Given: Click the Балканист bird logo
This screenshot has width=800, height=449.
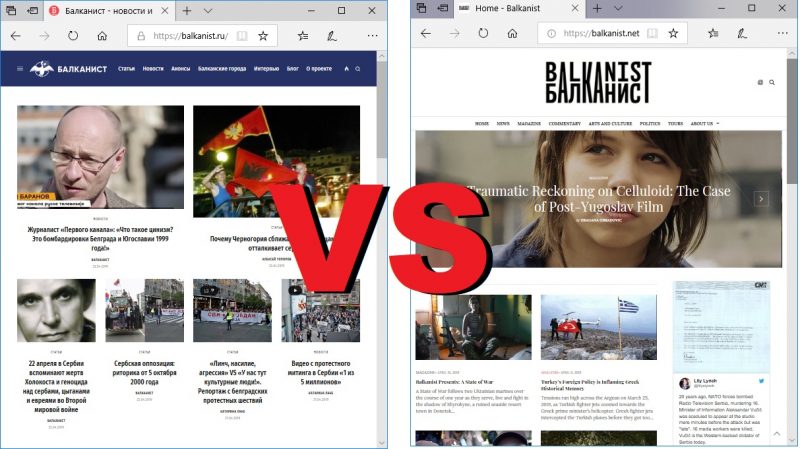Looking at the screenshot, I should (x=41, y=68).
